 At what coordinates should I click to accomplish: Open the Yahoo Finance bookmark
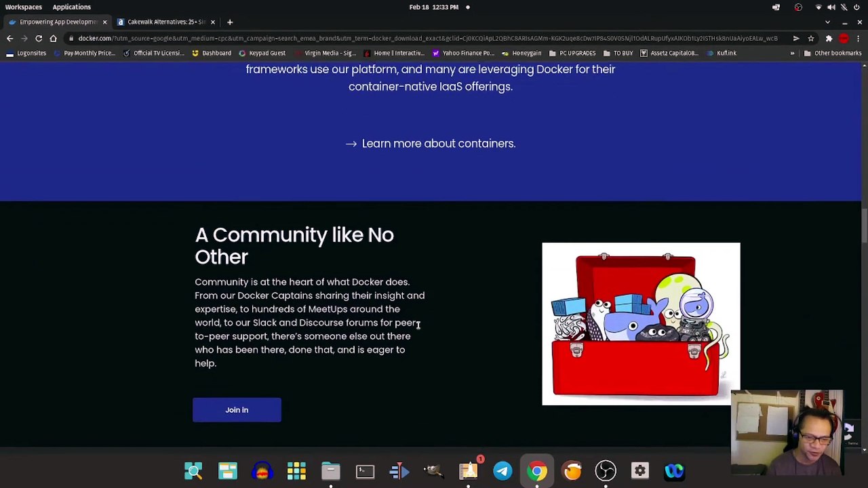pos(463,53)
